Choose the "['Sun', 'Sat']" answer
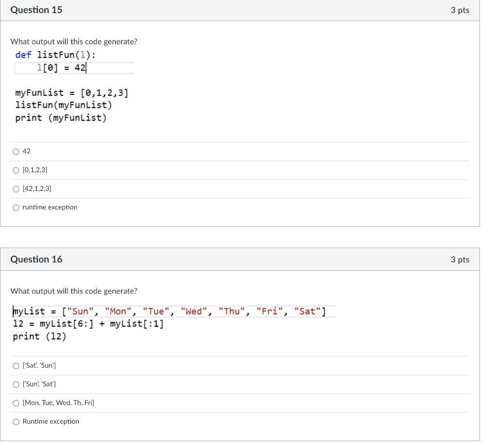 16,384
